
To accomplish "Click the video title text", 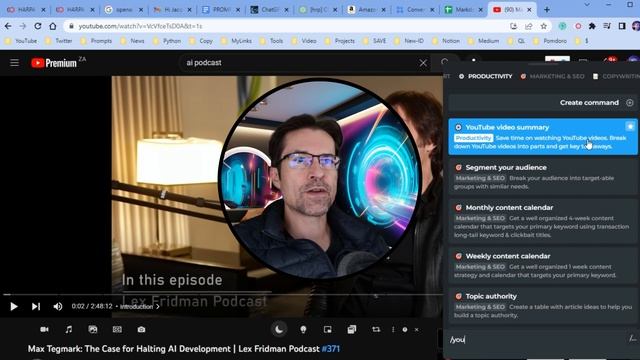I will 173,349.
